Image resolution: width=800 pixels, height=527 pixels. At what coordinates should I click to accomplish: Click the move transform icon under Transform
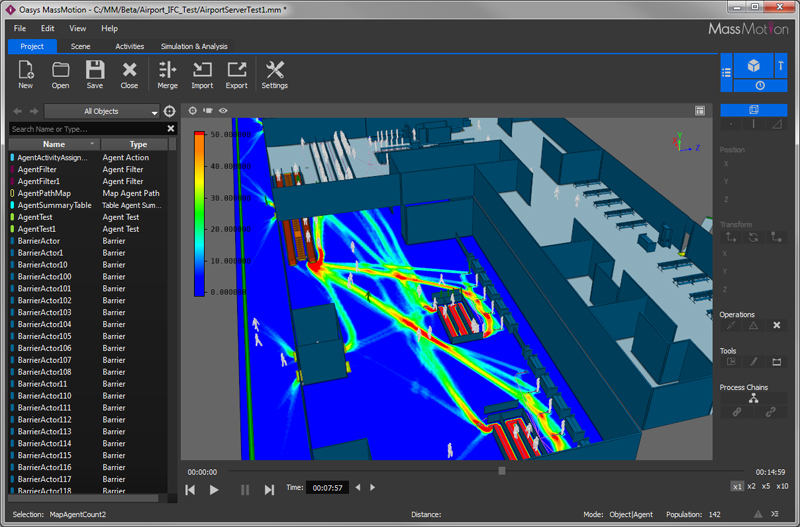731,237
